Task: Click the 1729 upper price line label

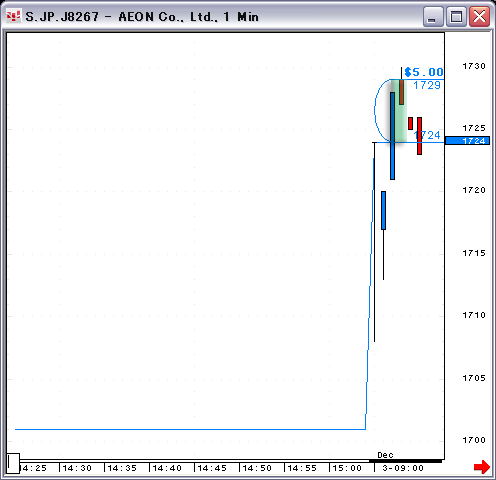Action: pyautogui.click(x=427, y=86)
